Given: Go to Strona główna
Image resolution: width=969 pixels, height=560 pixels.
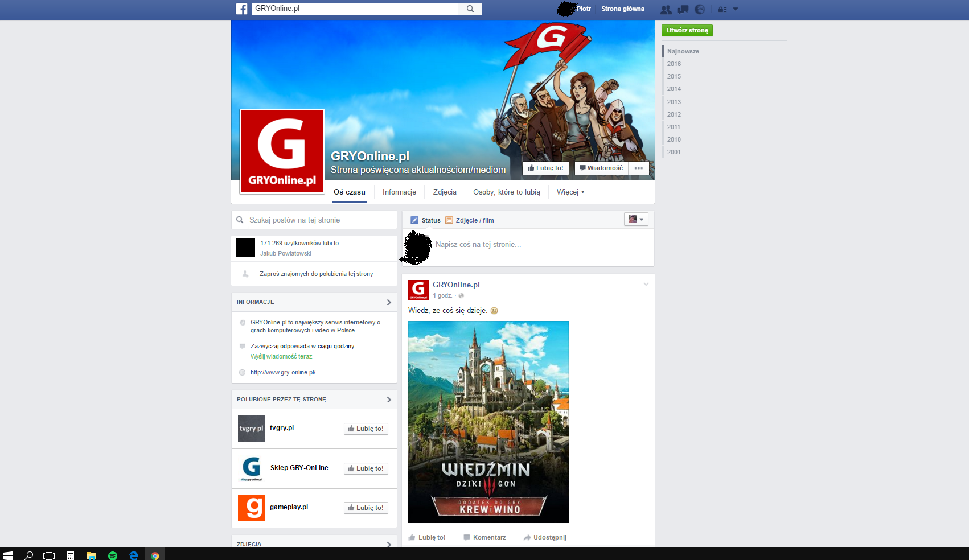Looking at the screenshot, I should pos(623,9).
